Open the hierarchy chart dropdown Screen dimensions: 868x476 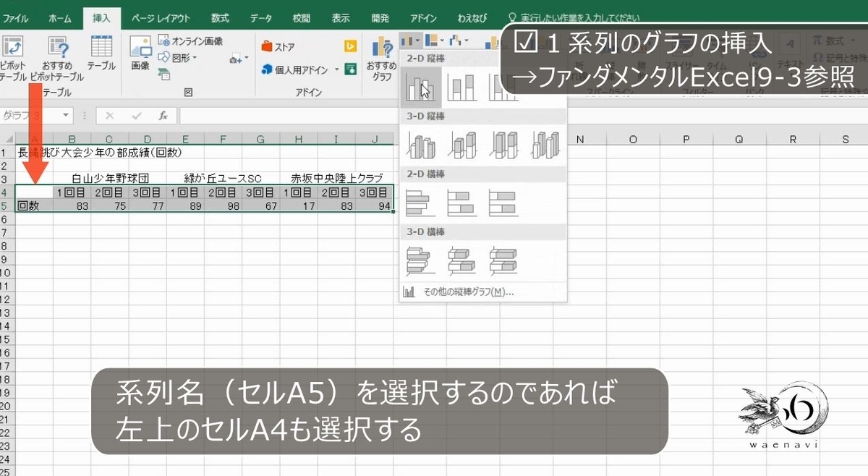click(x=435, y=41)
